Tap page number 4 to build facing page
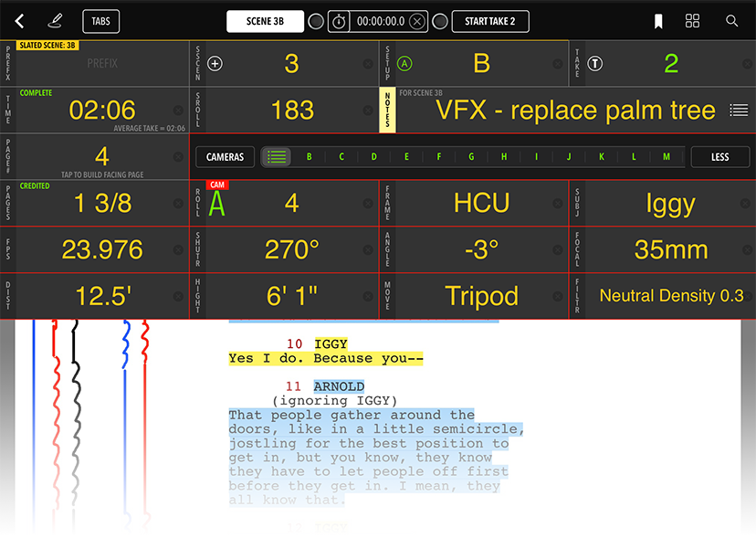This screenshot has height=538, width=756. [x=102, y=156]
